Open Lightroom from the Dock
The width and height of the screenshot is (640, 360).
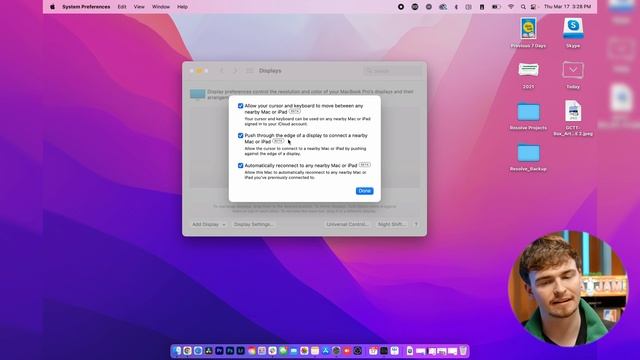(x=240, y=351)
